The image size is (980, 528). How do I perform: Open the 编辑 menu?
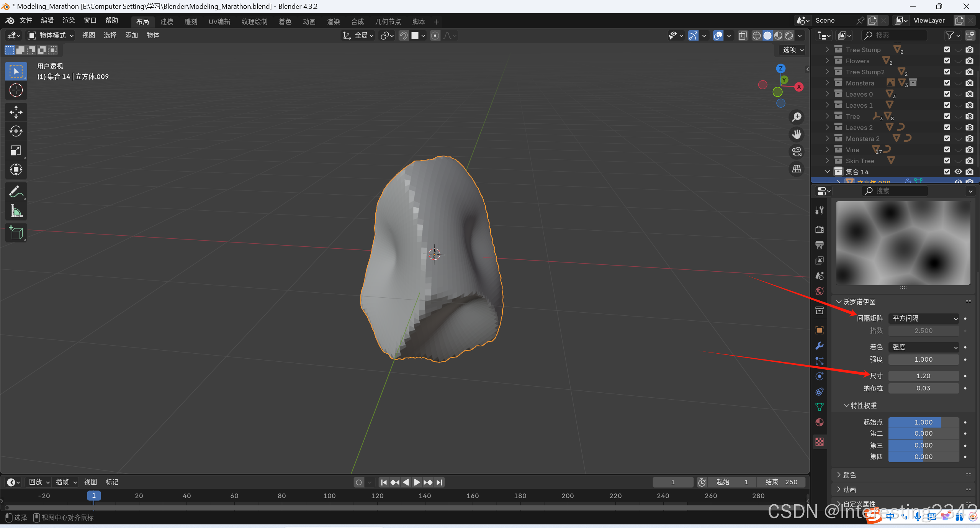(47, 20)
